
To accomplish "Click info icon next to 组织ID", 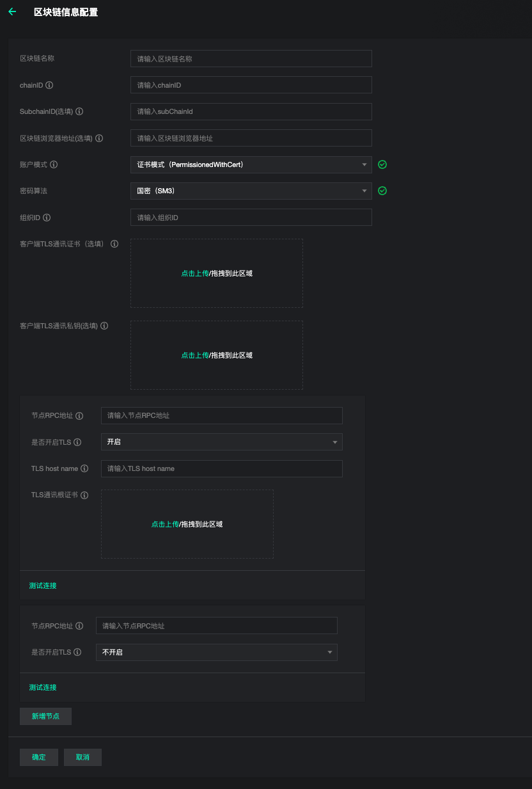I will 47,218.
